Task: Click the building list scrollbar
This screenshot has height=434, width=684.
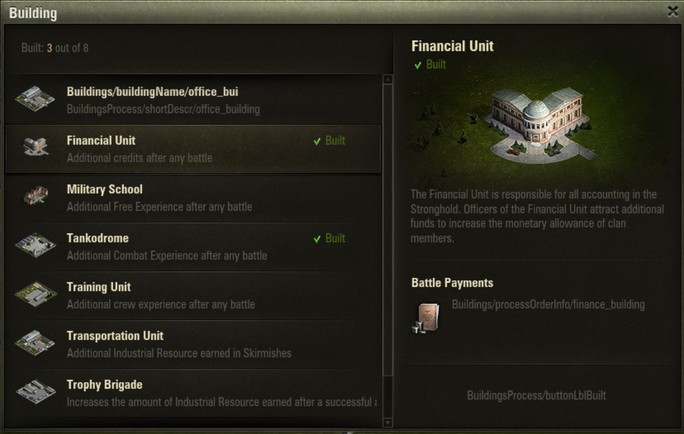Action: [x=389, y=220]
